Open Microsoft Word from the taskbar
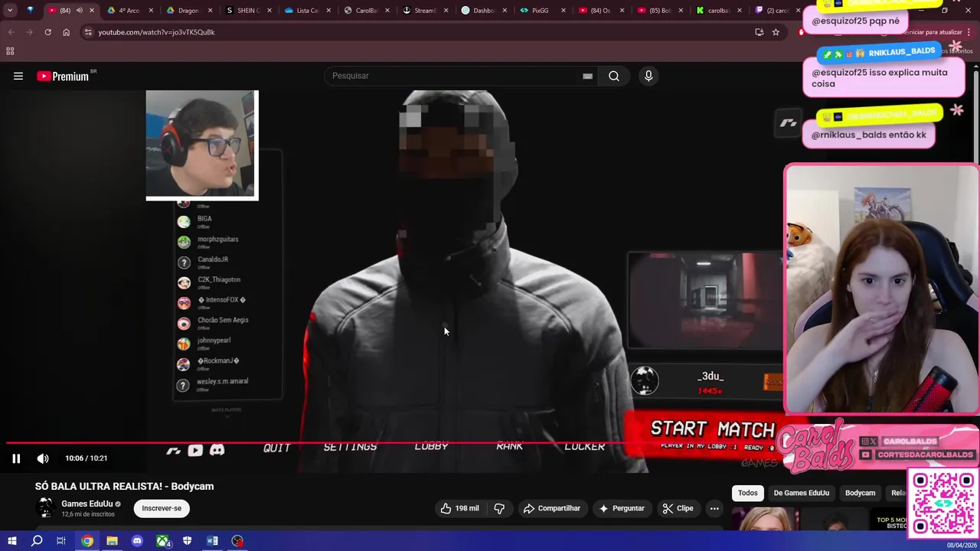 pos(212,541)
